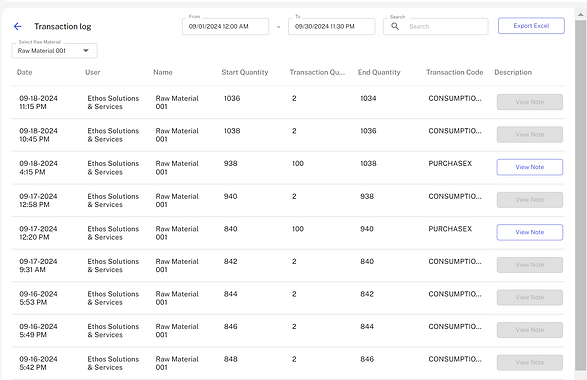Open the To date field 09/30/2024
This screenshot has height=380, width=587.
(332, 26)
